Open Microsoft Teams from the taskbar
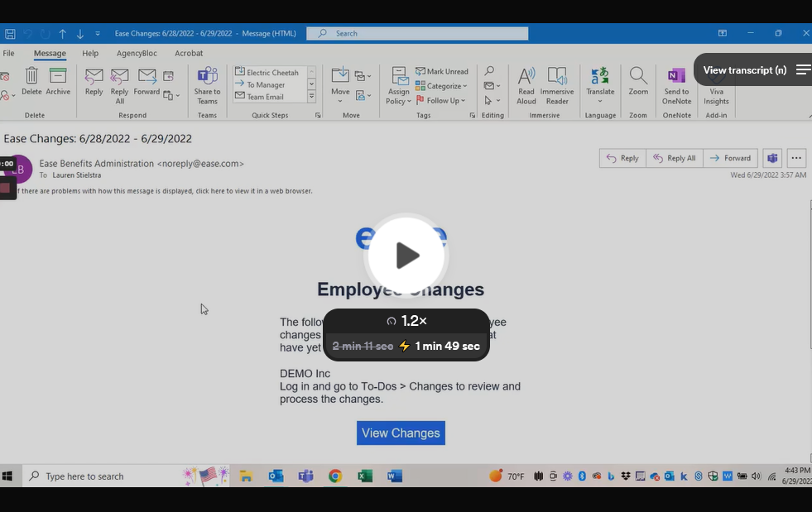This screenshot has height=512, width=812. point(305,476)
